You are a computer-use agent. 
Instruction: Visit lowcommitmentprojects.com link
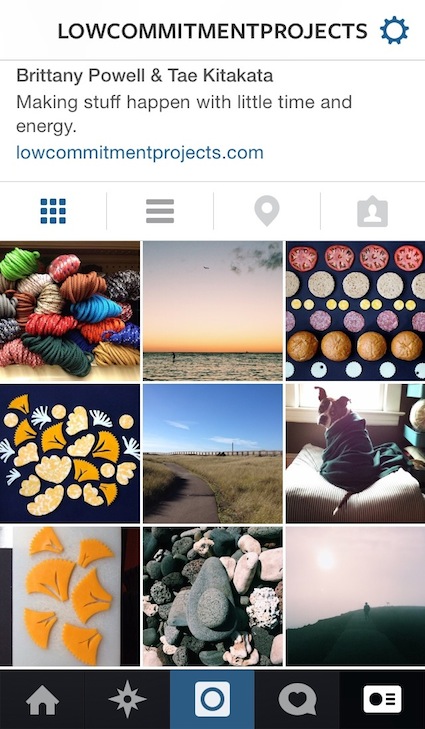click(x=140, y=152)
